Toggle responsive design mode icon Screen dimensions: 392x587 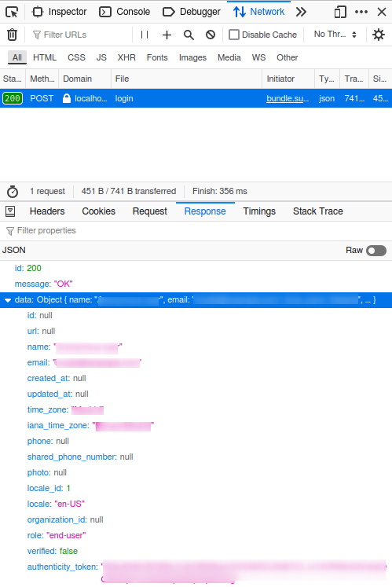coord(340,12)
